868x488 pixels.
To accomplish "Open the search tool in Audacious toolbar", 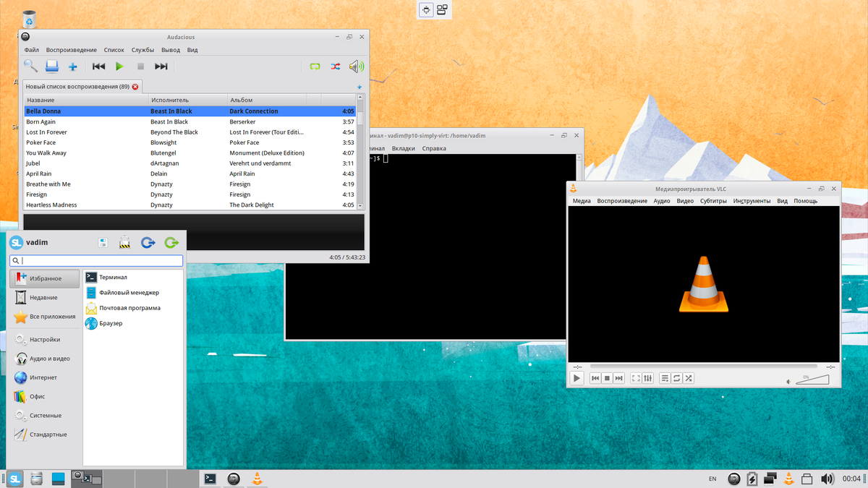I will (x=30, y=67).
